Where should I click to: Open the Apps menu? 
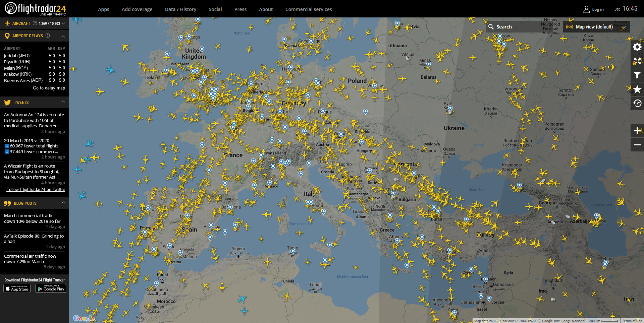(104, 9)
